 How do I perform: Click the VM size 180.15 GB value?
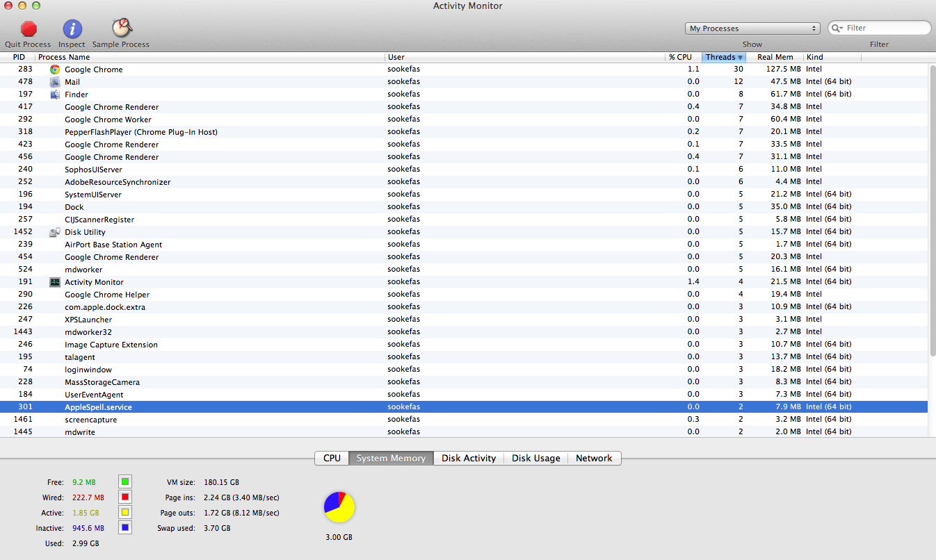pos(220,482)
